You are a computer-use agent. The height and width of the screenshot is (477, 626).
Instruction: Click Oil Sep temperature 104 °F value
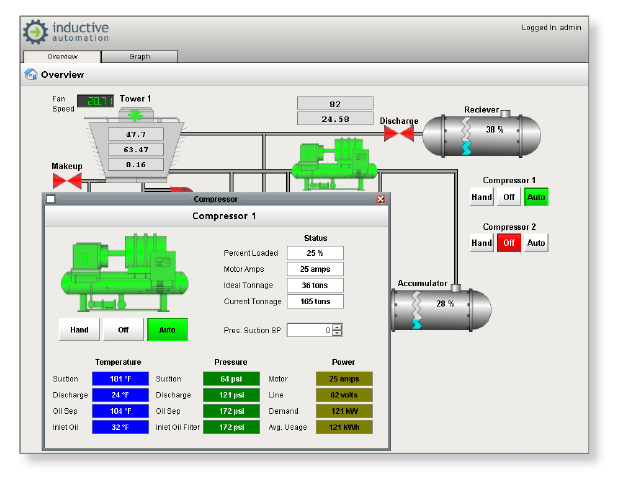(x=120, y=411)
